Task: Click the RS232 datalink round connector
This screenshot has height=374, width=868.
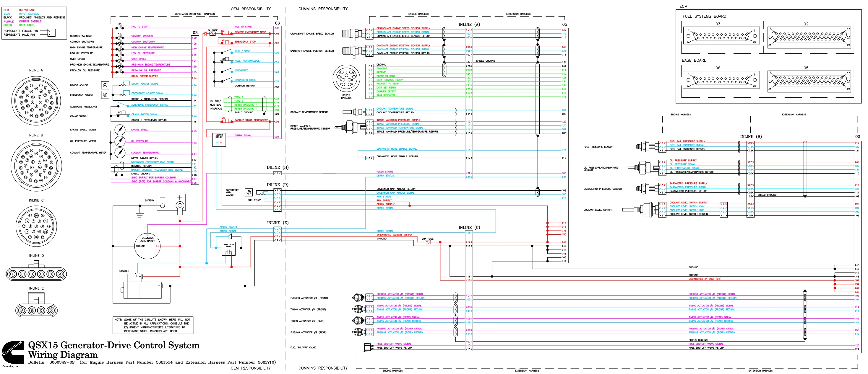Action: point(346,79)
